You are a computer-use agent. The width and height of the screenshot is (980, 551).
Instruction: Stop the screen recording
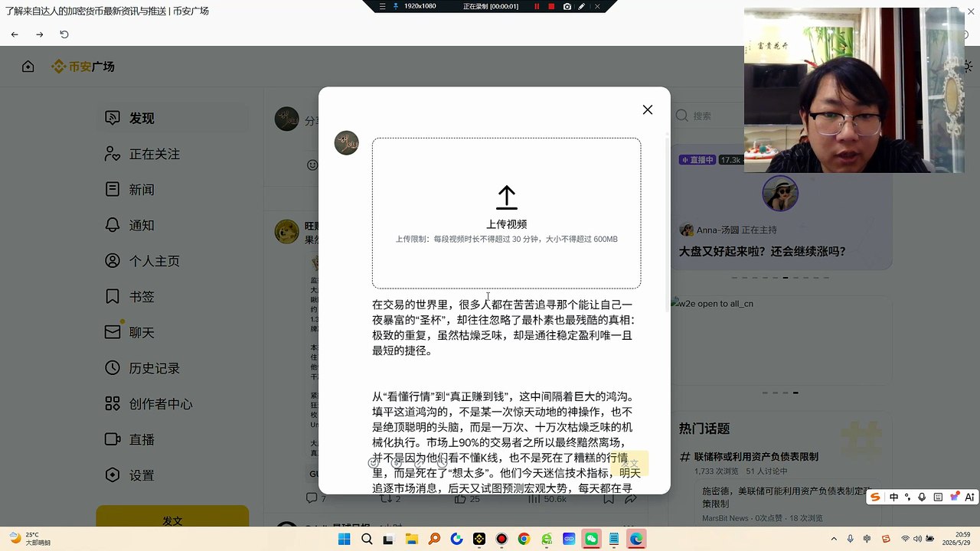[x=551, y=6]
